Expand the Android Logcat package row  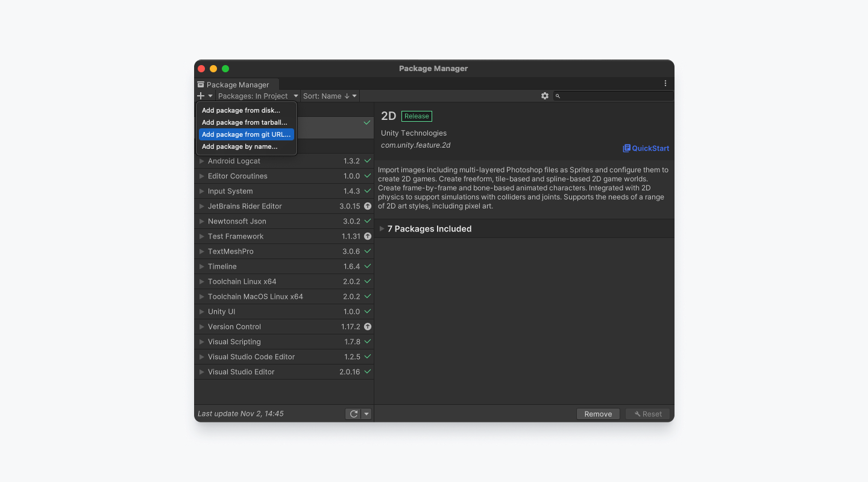click(202, 161)
